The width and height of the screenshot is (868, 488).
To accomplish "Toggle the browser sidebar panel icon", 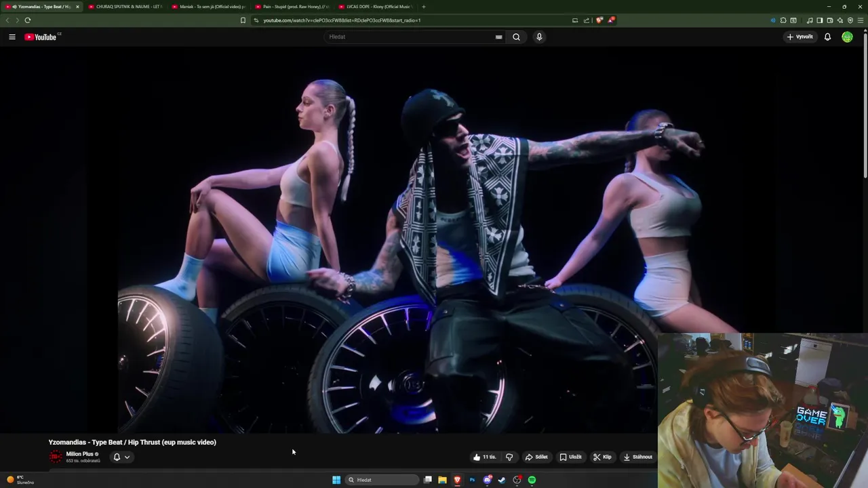I will click(x=820, y=20).
